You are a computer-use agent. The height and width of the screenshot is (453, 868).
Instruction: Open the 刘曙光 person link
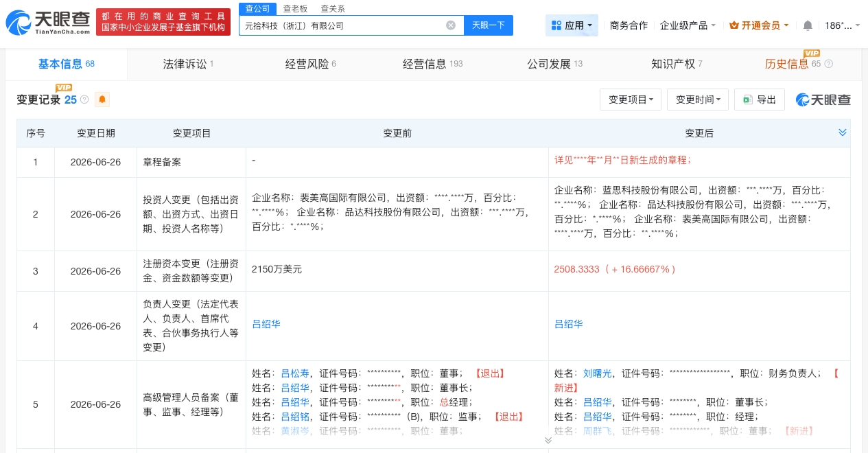click(597, 373)
